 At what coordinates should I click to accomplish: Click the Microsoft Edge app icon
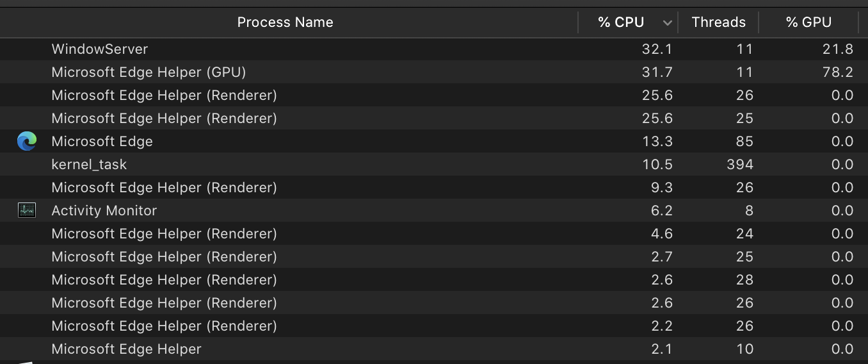click(27, 141)
